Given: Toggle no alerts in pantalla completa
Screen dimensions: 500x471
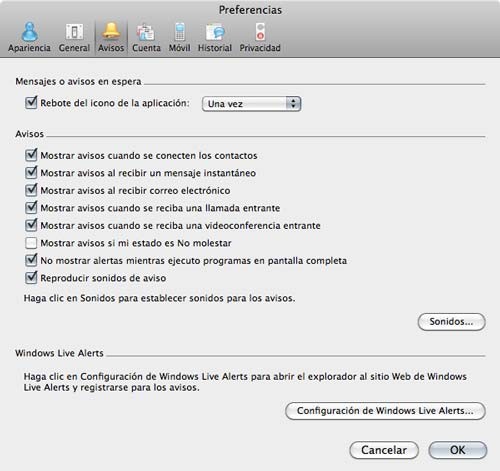Looking at the screenshot, I should click(31, 260).
